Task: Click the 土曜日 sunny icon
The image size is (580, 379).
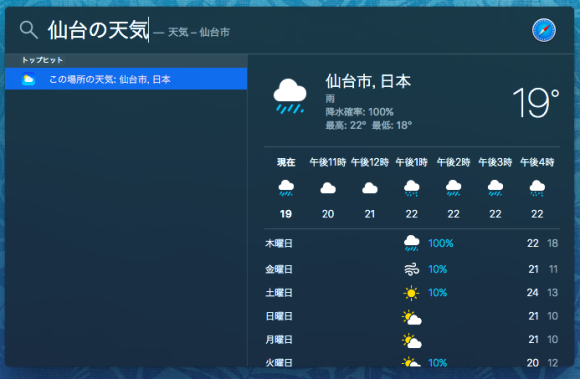Action: tap(411, 293)
